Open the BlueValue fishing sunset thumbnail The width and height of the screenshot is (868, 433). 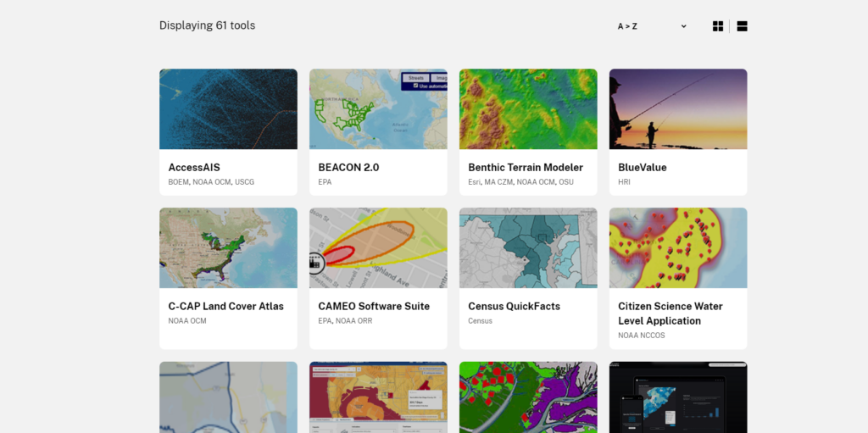pos(678,109)
